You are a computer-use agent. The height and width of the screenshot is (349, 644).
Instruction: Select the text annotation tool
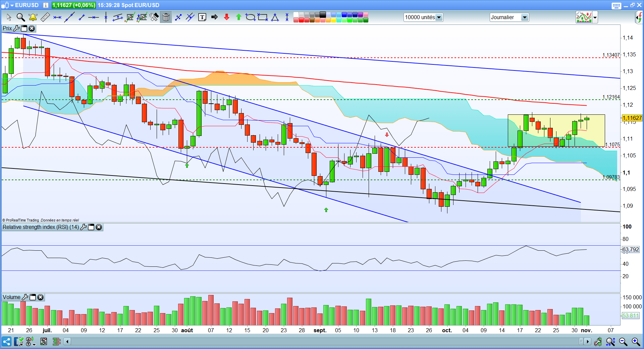coord(202,17)
